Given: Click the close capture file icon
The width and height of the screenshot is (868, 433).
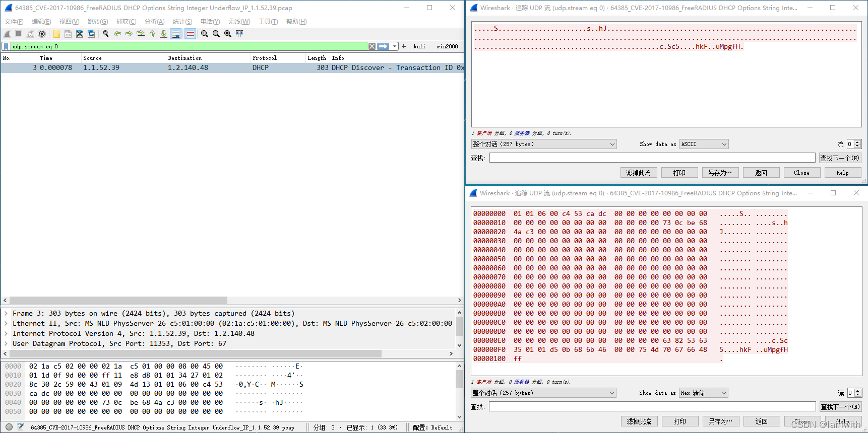Looking at the screenshot, I should pos(80,34).
